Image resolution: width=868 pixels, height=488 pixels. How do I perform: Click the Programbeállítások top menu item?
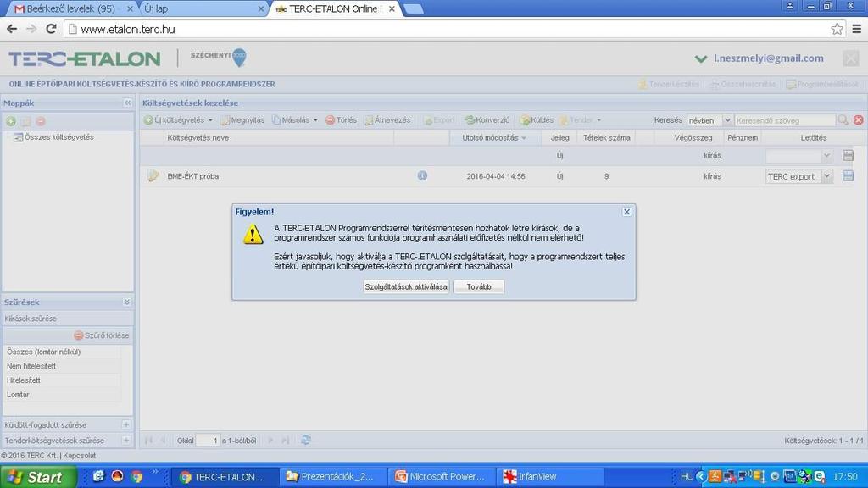pyautogui.click(x=822, y=84)
